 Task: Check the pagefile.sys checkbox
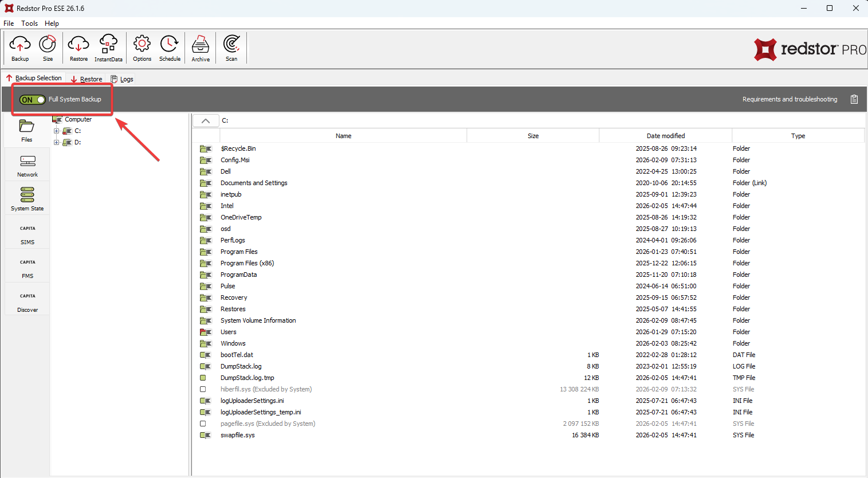203,424
